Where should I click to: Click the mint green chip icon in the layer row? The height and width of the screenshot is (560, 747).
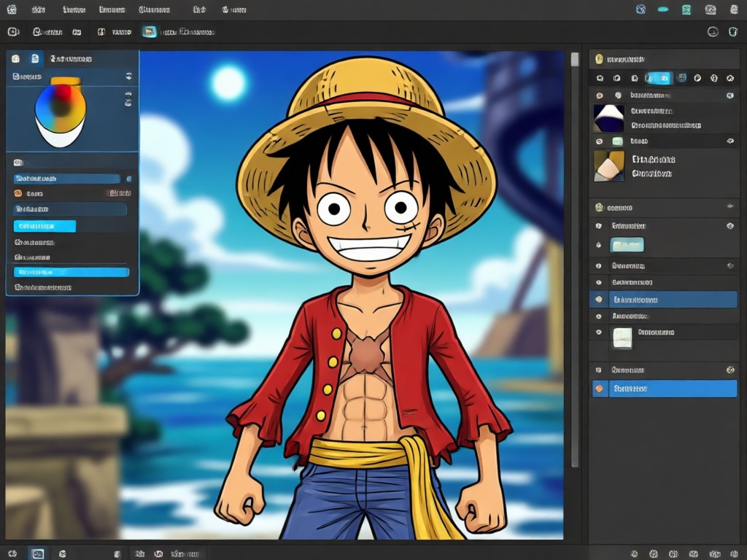(x=617, y=141)
